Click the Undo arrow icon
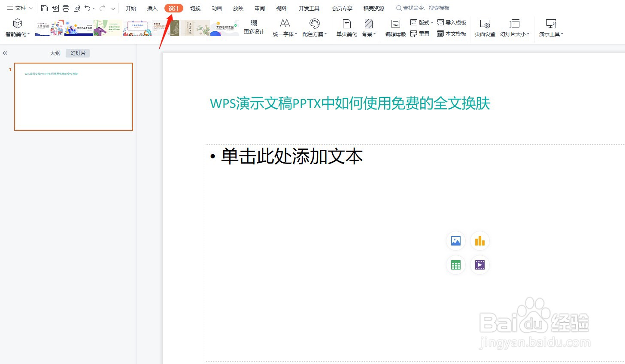Screen dimensions: 625x364 pyautogui.click(x=87, y=8)
